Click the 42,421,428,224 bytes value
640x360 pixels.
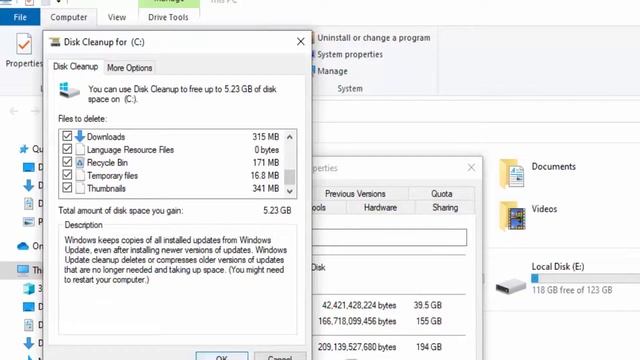[x=359, y=305]
